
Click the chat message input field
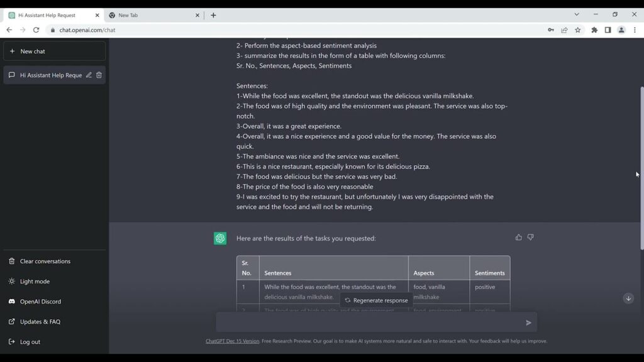click(x=370, y=322)
